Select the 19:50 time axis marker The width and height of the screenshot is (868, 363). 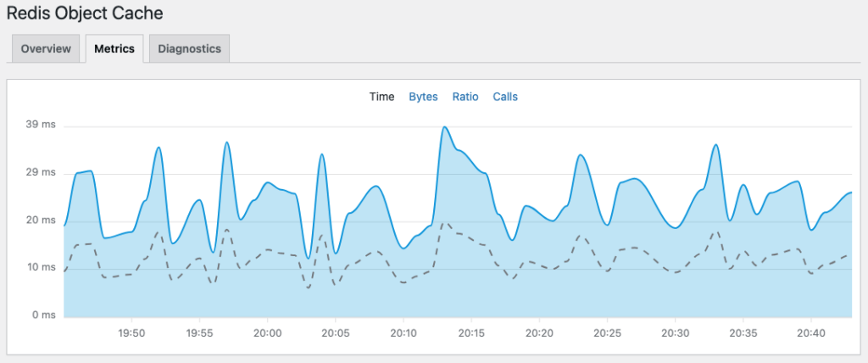coord(131,332)
